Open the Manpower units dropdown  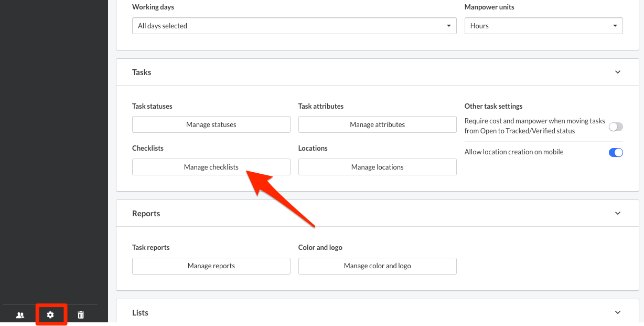coord(543,26)
